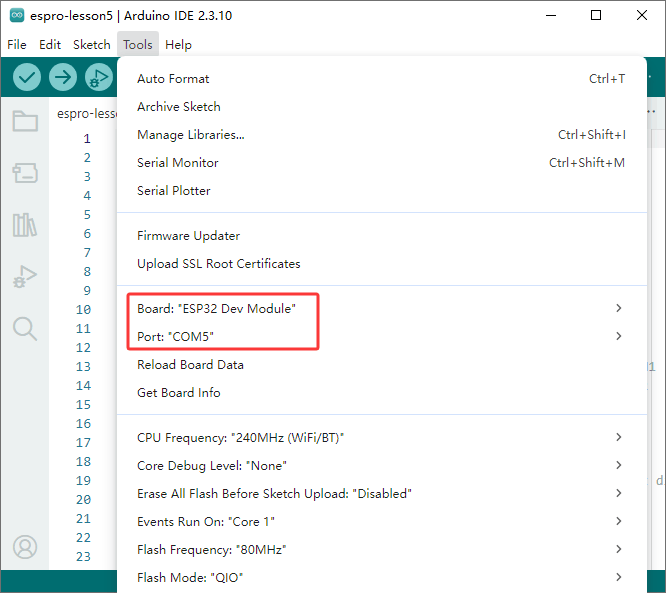Open the Sketch menu

click(x=91, y=45)
